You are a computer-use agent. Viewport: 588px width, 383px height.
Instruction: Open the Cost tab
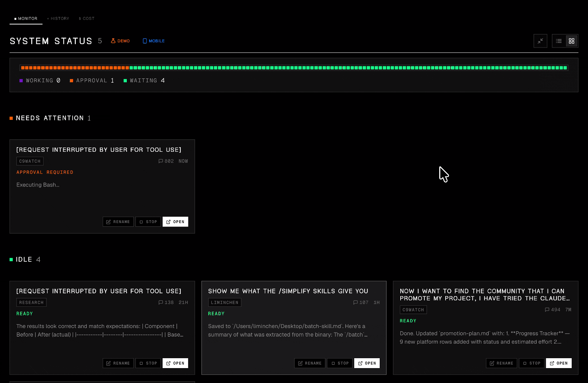point(86,18)
